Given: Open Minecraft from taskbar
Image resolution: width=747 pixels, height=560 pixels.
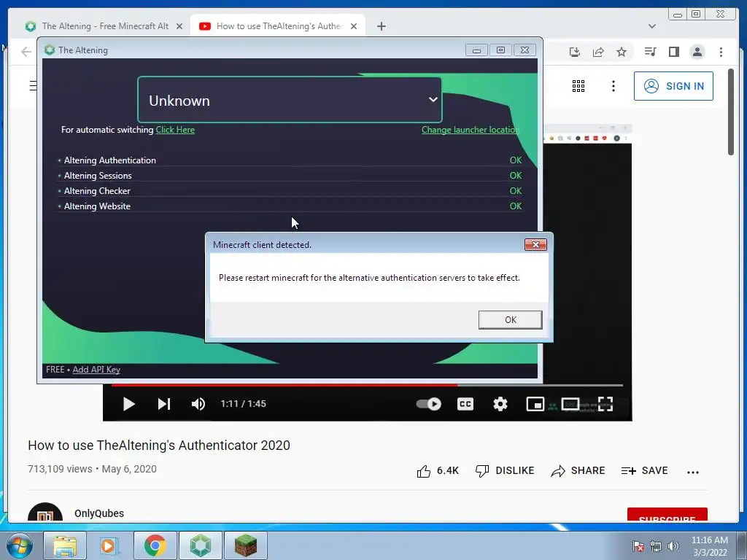Looking at the screenshot, I should point(245,545).
